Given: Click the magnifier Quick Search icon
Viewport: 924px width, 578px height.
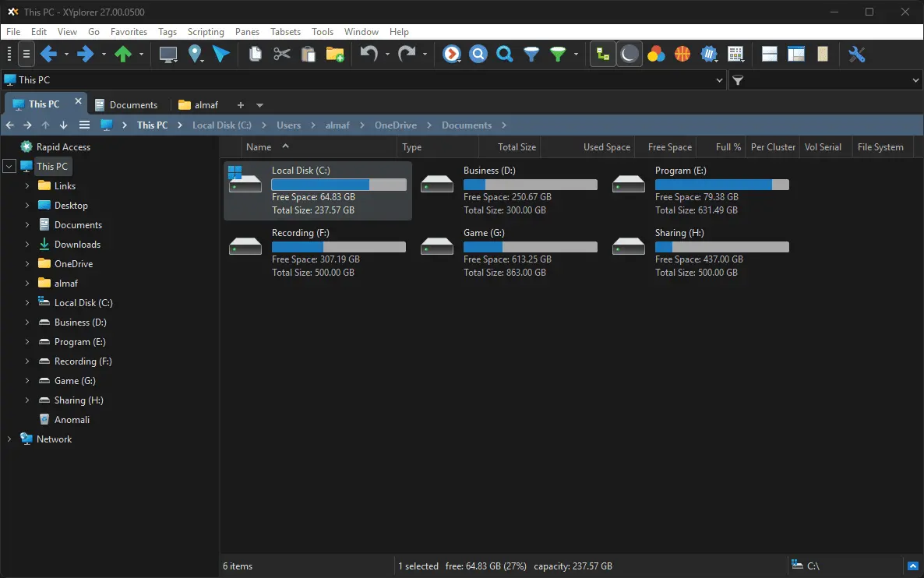Looking at the screenshot, I should 504,55.
